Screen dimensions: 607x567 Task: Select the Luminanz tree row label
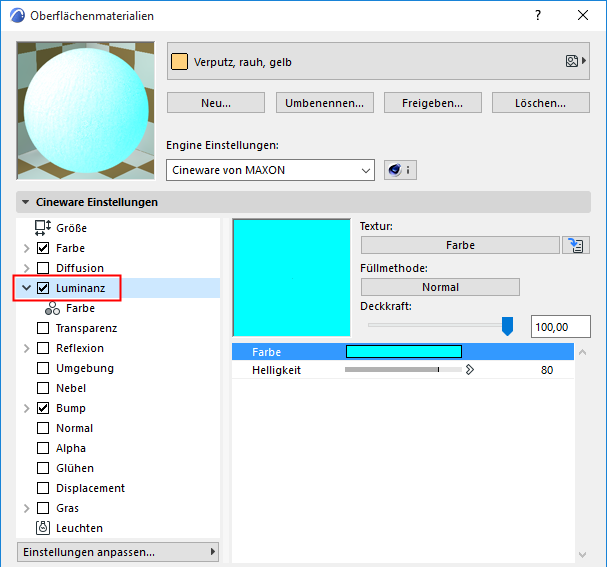coord(81,288)
